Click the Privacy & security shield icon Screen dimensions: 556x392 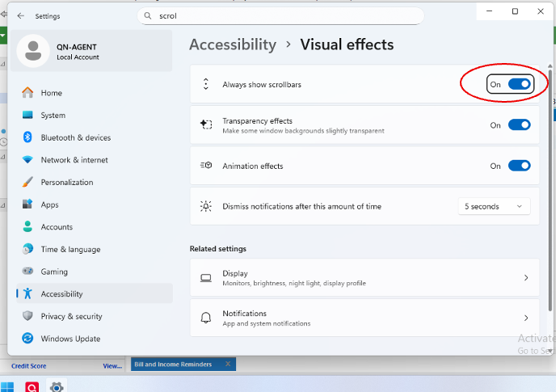[x=27, y=317]
